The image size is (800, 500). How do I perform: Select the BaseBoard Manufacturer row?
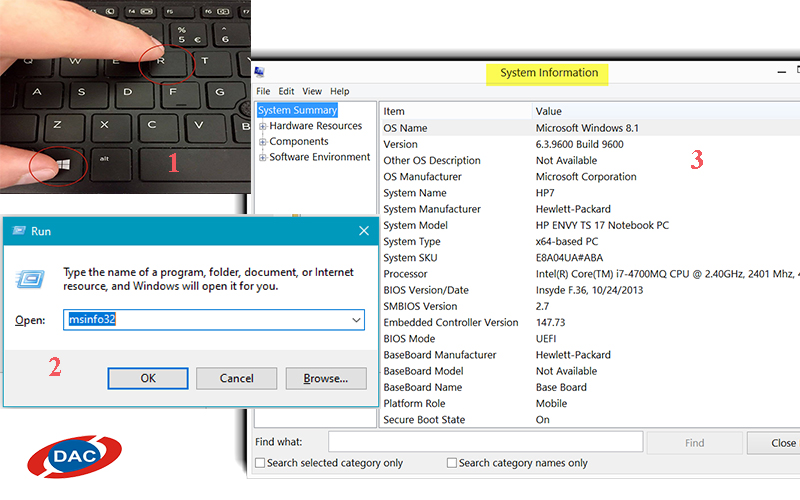[590, 355]
